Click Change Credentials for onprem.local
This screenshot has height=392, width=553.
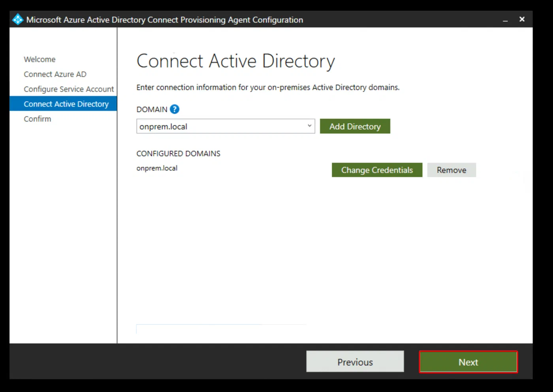[x=377, y=170]
